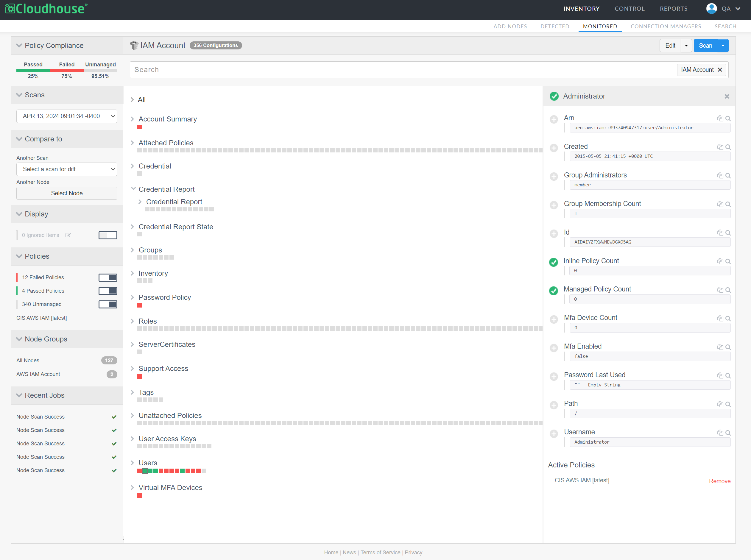Screen dimensions: 751x560
Task: Copy the Managed Policy Count value icon
Action: (x=720, y=289)
